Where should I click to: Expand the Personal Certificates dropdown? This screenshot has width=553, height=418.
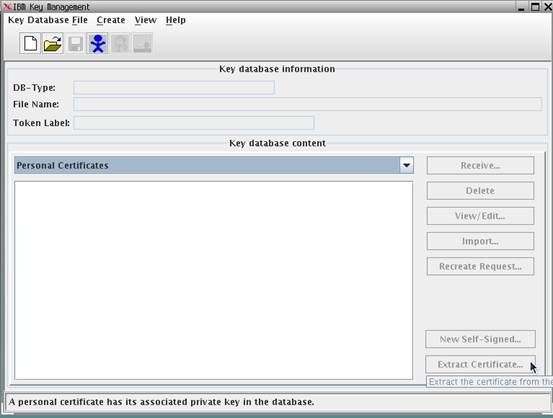point(406,165)
